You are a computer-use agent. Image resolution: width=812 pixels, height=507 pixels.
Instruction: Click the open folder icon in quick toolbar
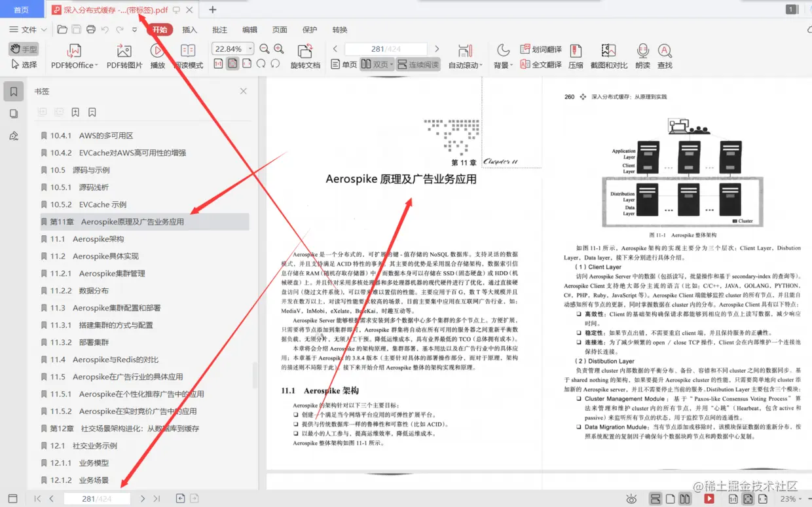(x=62, y=29)
